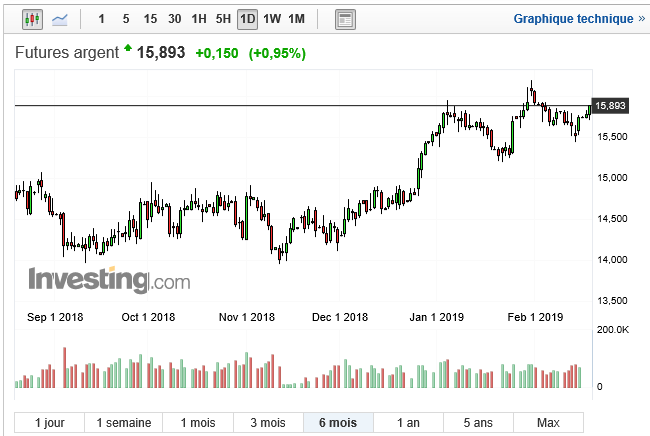Choose the 5H interval
The height and width of the screenshot is (436, 650).
(223, 19)
